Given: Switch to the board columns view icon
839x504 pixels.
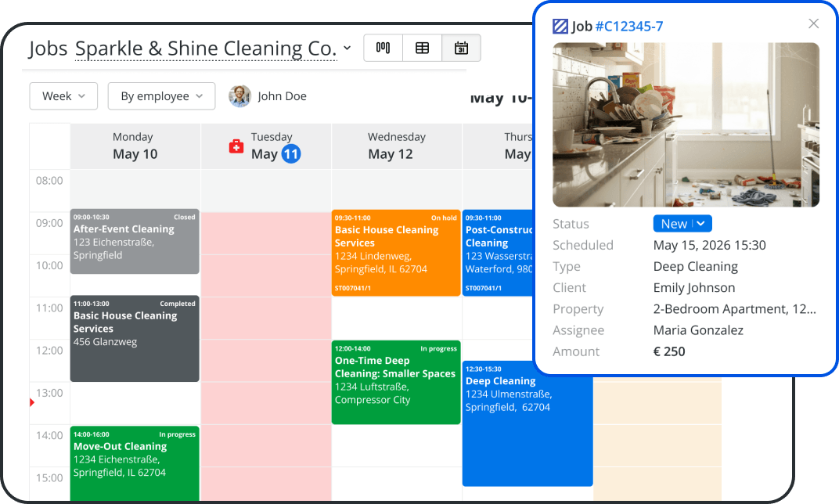Looking at the screenshot, I should (383, 49).
